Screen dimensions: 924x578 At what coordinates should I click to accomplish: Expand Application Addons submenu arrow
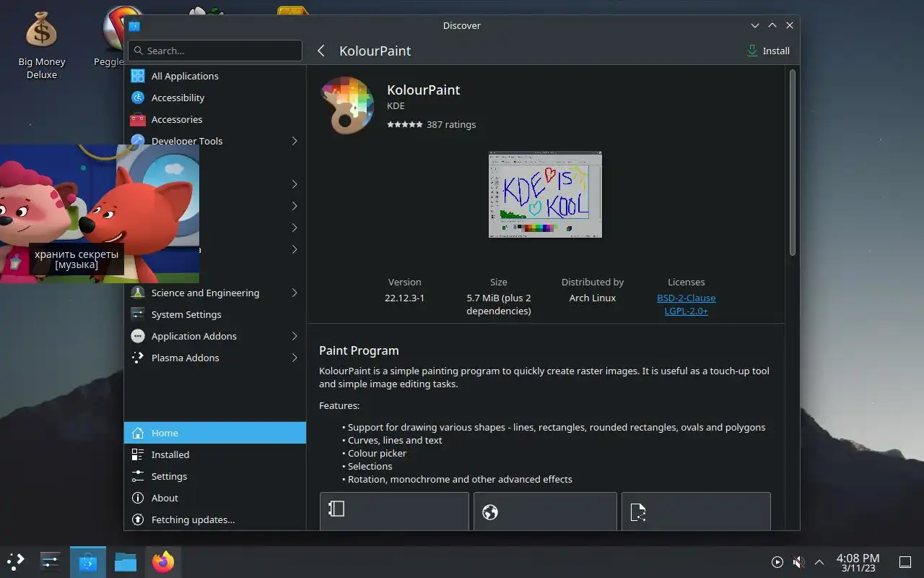295,336
